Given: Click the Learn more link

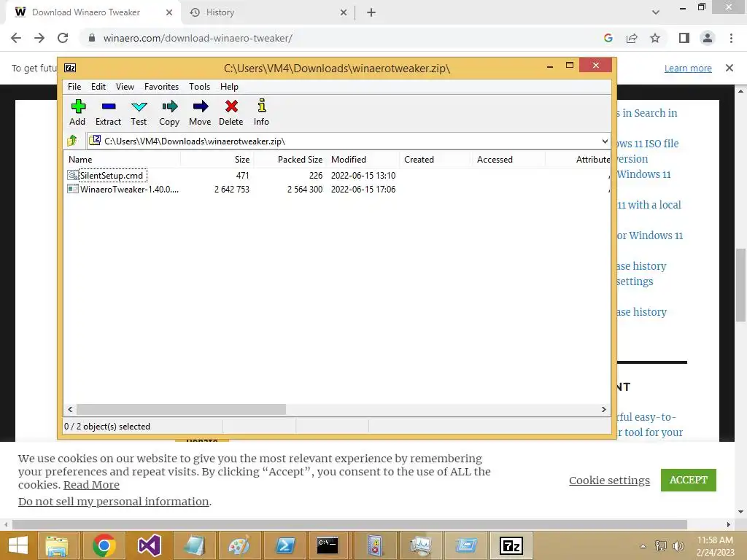Looking at the screenshot, I should click(x=688, y=68).
